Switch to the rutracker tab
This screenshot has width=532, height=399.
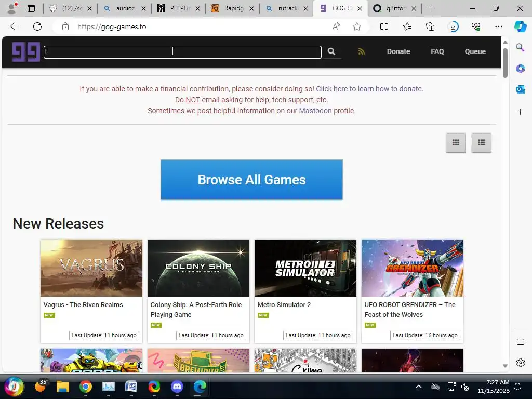(x=287, y=8)
